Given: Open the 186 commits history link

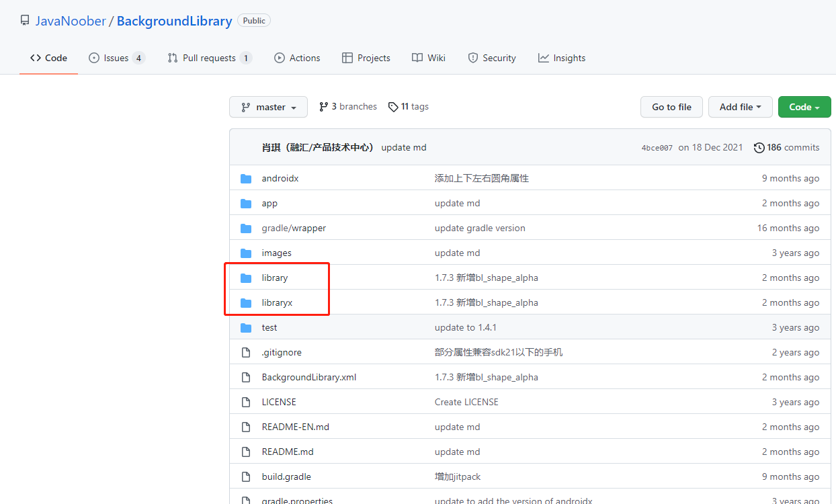Looking at the screenshot, I should [x=787, y=148].
